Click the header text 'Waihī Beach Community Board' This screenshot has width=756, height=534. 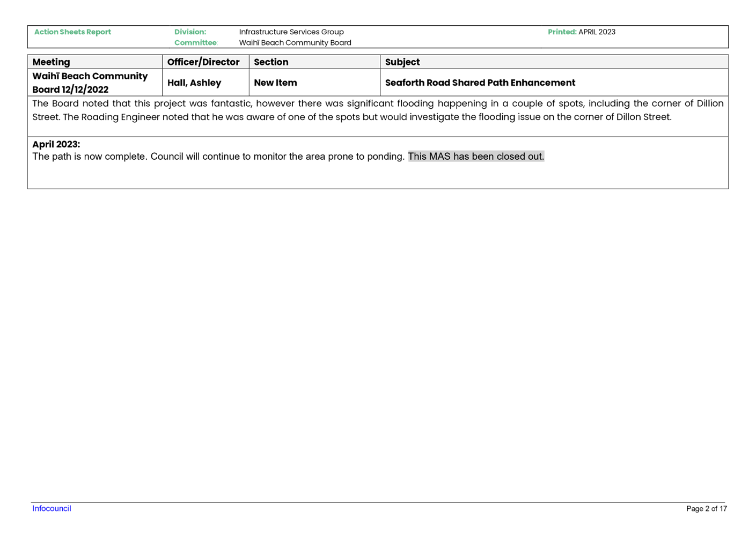(x=295, y=43)
